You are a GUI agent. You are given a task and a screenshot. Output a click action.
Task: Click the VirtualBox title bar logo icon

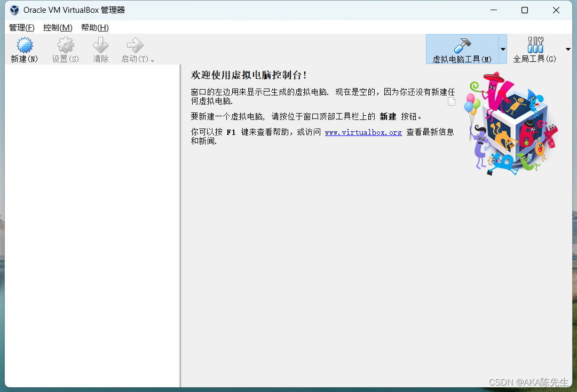(x=14, y=10)
